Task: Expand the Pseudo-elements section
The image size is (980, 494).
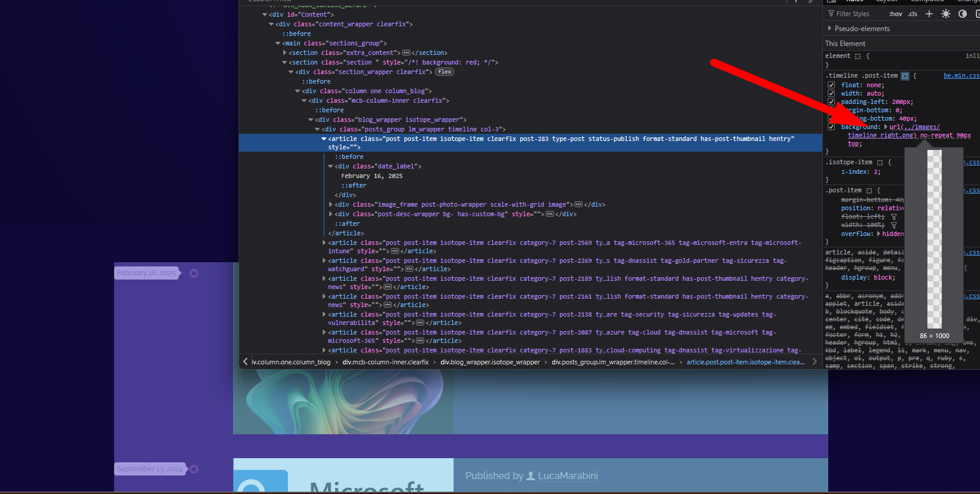Action: [829, 29]
